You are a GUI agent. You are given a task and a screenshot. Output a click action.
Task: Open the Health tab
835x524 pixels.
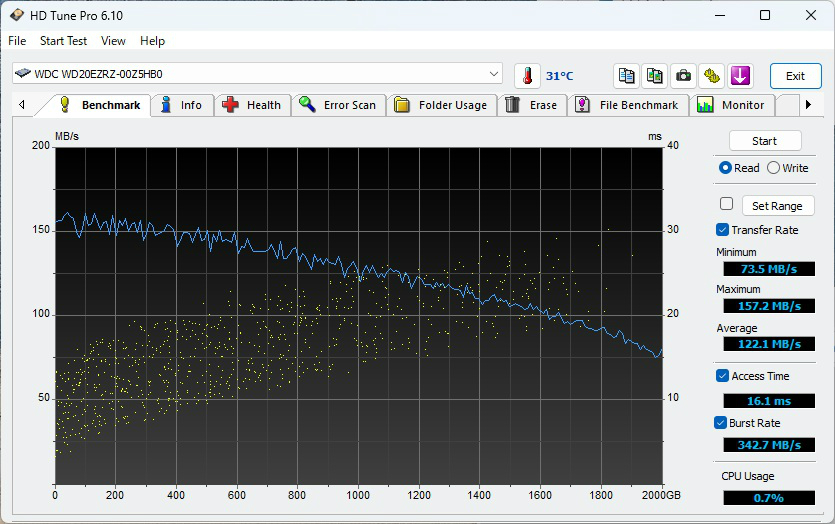coord(252,105)
